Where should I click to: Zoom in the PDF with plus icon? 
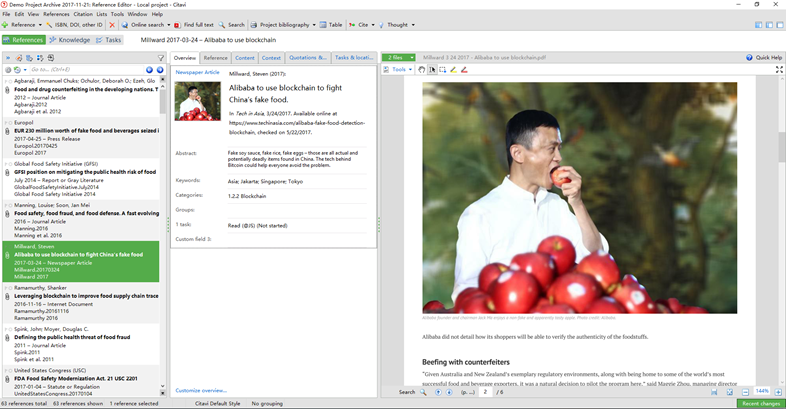(776, 392)
